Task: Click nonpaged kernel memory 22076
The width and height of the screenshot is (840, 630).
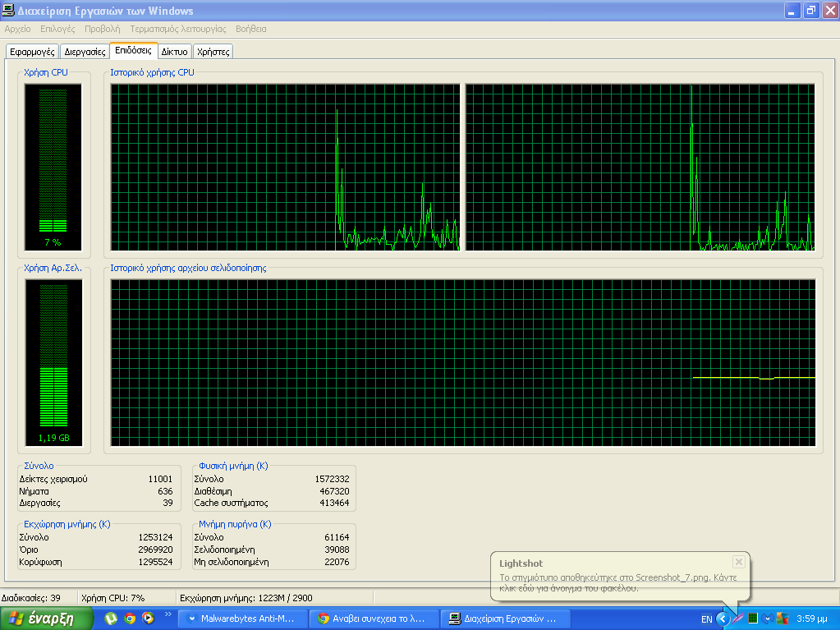Action: click(337, 562)
